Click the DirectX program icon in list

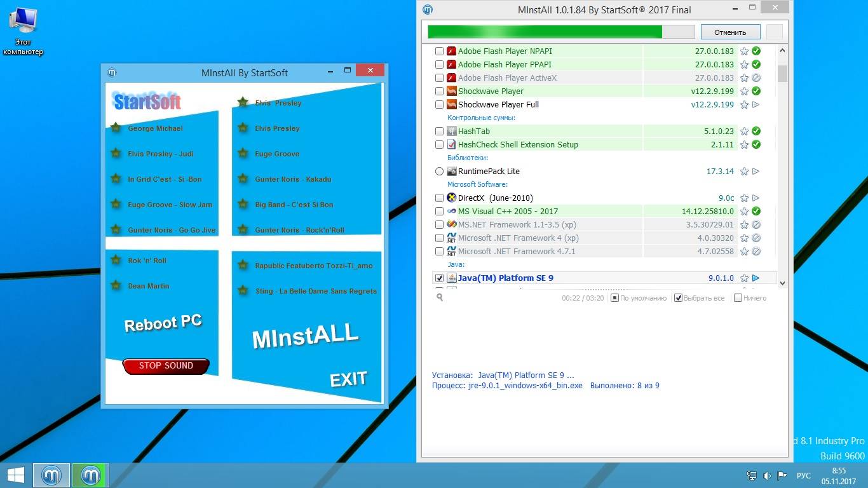452,198
